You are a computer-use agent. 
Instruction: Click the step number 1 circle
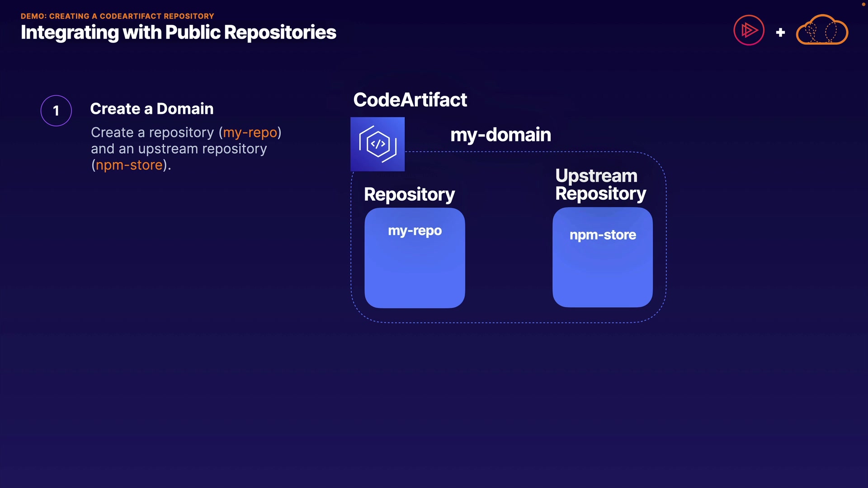(x=56, y=111)
